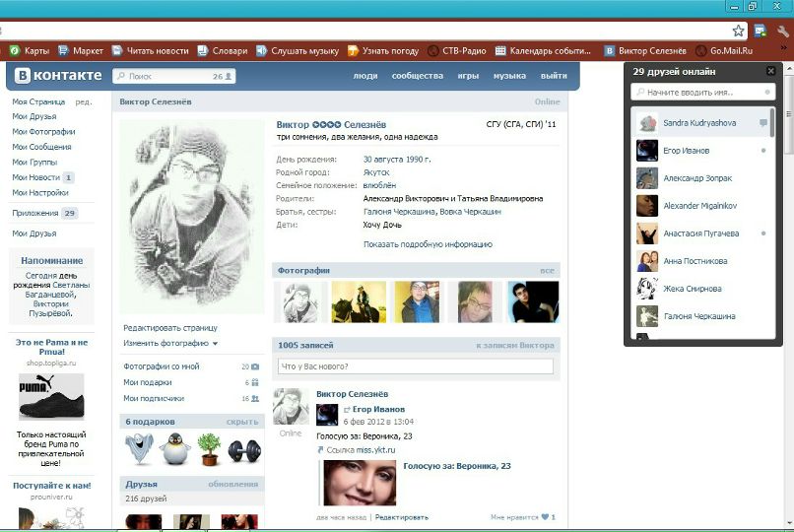
Task: Click the penguin gift icon
Action: [x=174, y=449]
